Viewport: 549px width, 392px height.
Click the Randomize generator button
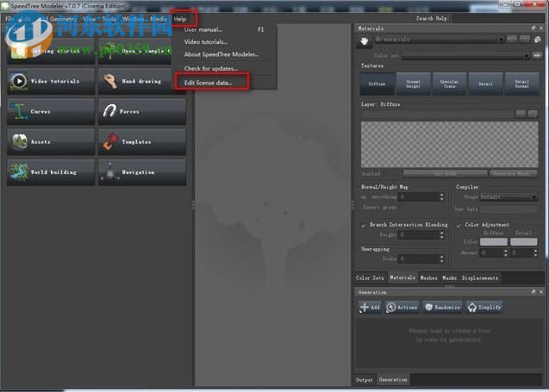click(443, 308)
